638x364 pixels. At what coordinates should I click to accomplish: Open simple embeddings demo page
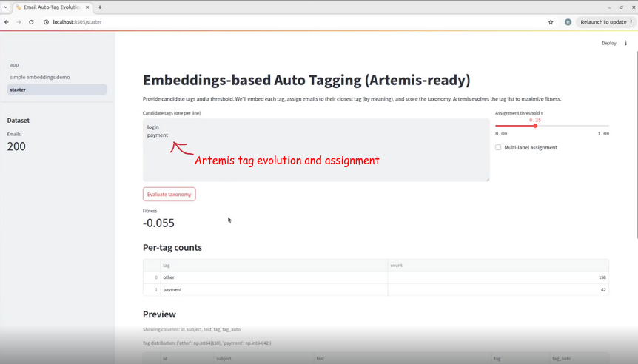click(x=40, y=77)
